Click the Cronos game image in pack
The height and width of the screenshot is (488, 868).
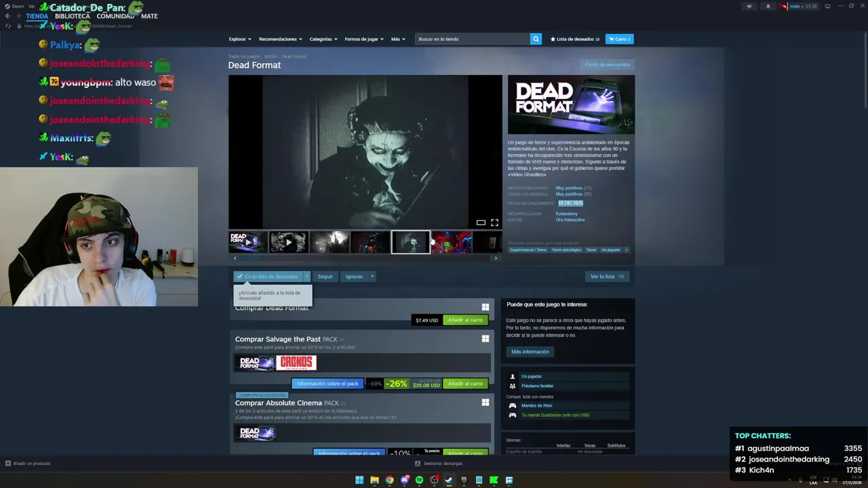tap(296, 363)
